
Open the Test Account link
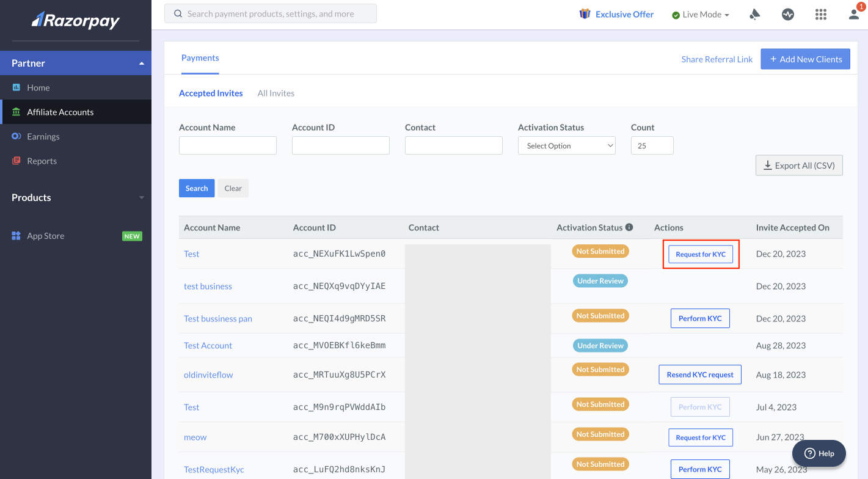tap(208, 345)
